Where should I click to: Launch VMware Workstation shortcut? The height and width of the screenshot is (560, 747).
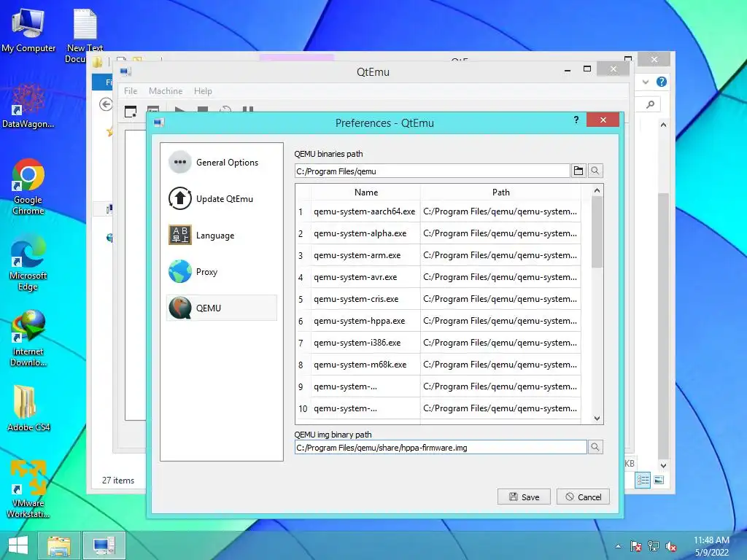point(28,489)
